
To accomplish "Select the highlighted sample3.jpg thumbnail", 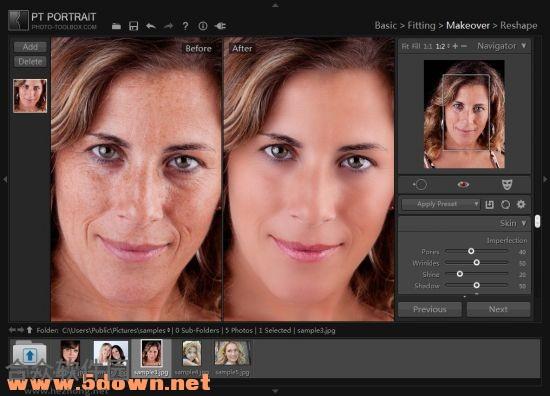I will click(x=152, y=353).
